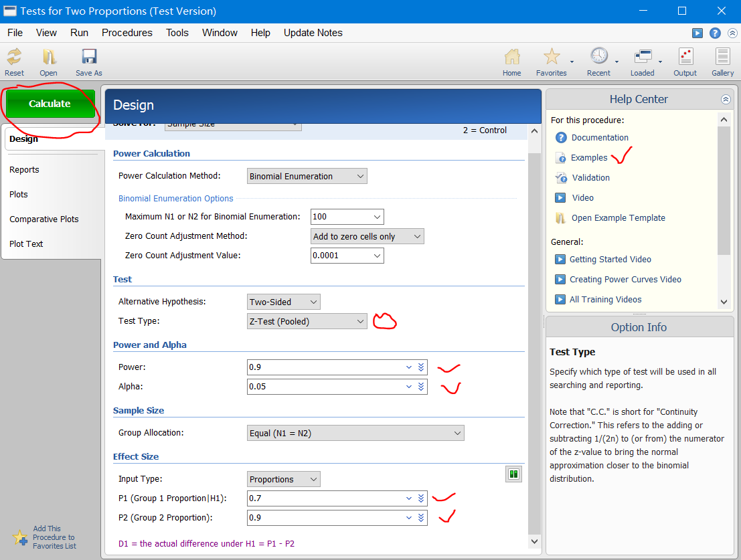Image resolution: width=741 pixels, height=560 pixels.
Task: Open the Favorites star icon
Action: tap(552, 57)
